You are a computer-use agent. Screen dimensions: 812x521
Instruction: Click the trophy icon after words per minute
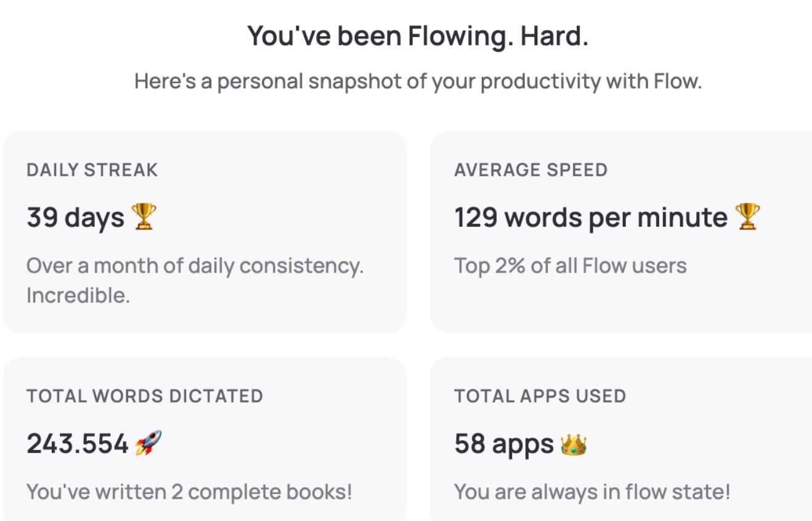pyautogui.click(x=747, y=217)
